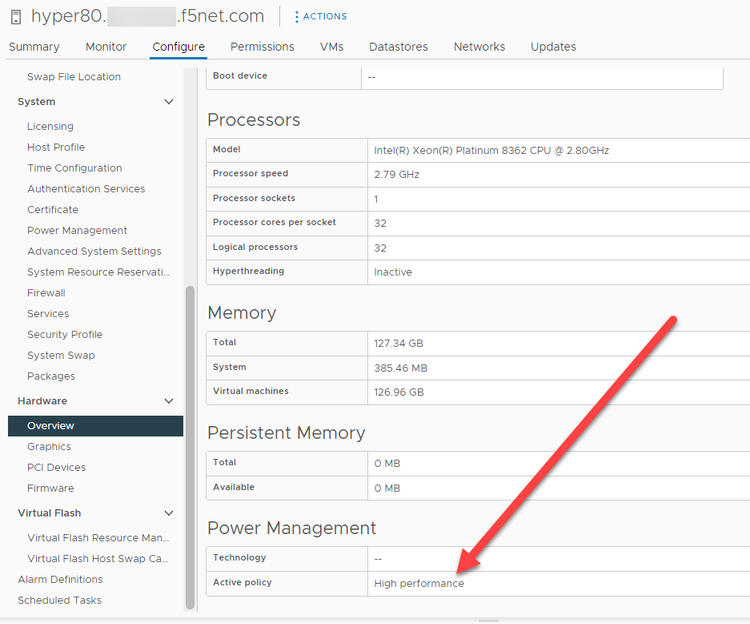Collapse the System section chevron

pos(169,102)
